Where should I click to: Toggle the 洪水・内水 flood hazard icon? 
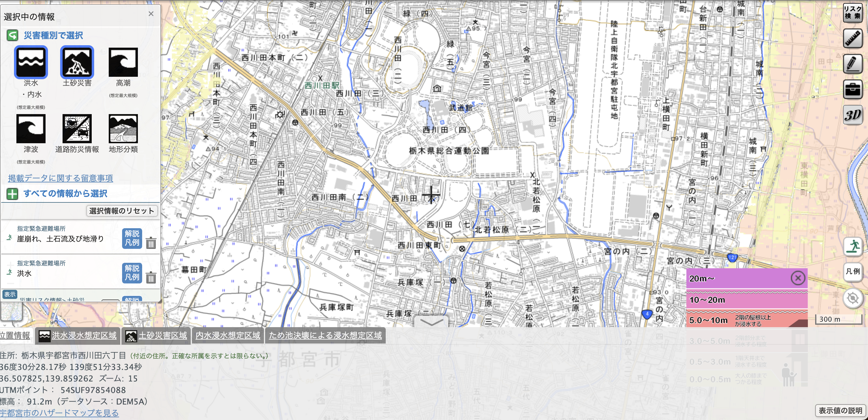(31, 62)
